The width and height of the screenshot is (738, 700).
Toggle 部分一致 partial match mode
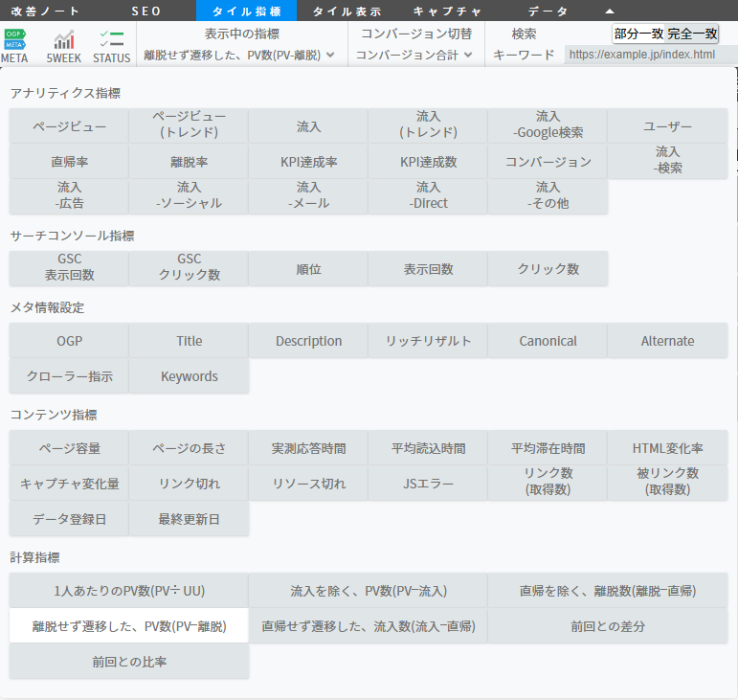pos(638,34)
